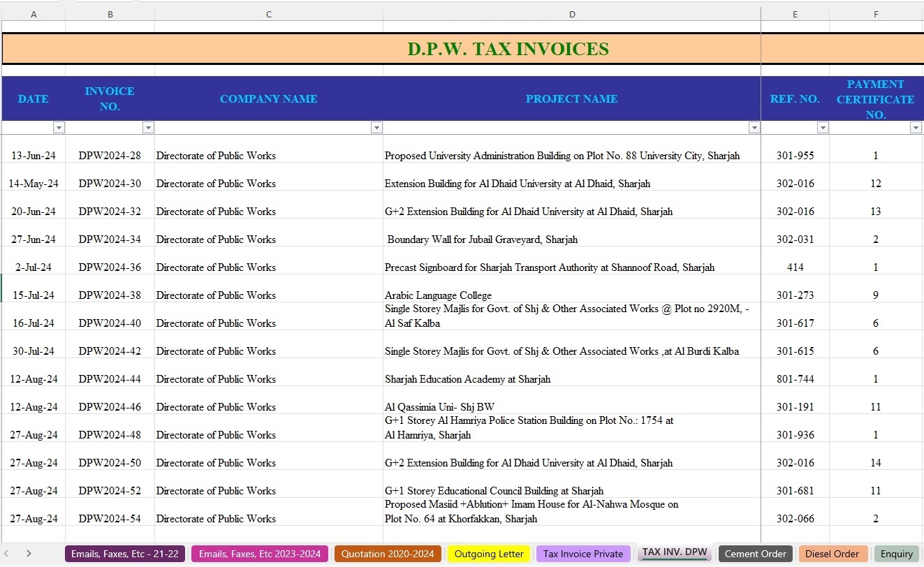
Task: Open the REF. NO. column filter dropdown
Action: click(x=823, y=128)
